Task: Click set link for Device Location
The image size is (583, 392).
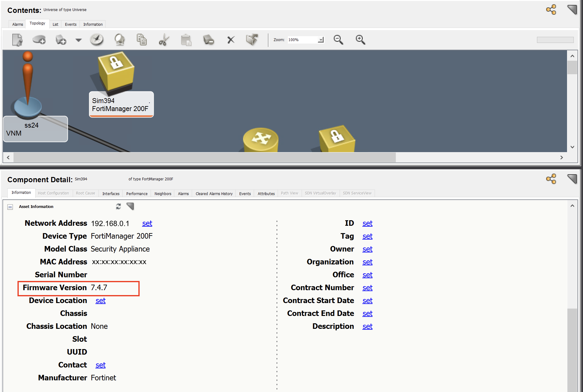Action: [x=100, y=301]
